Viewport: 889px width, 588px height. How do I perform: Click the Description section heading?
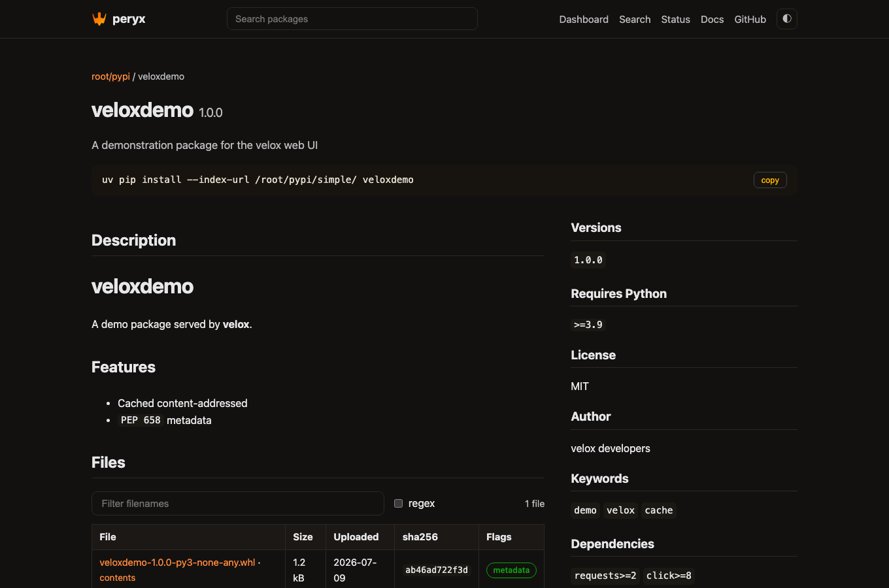133,240
